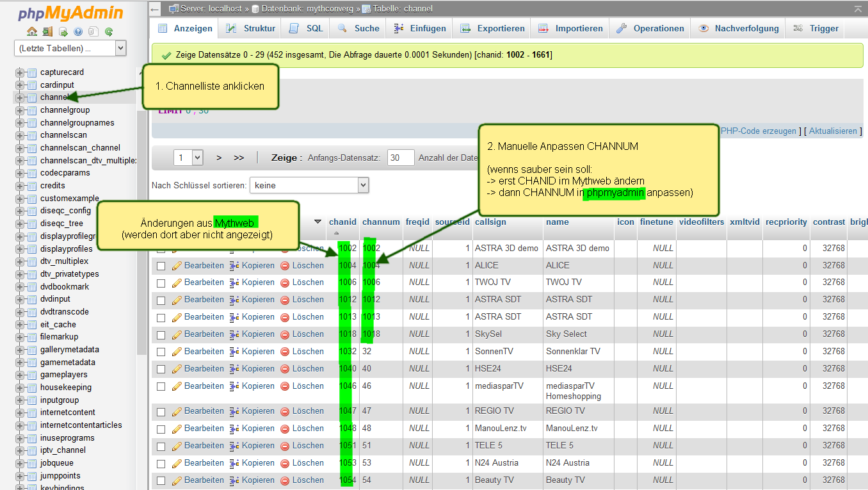Image resolution: width=868 pixels, height=490 pixels.
Task: Go to the phpMyAdmin home icon
Action: [32, 31]
